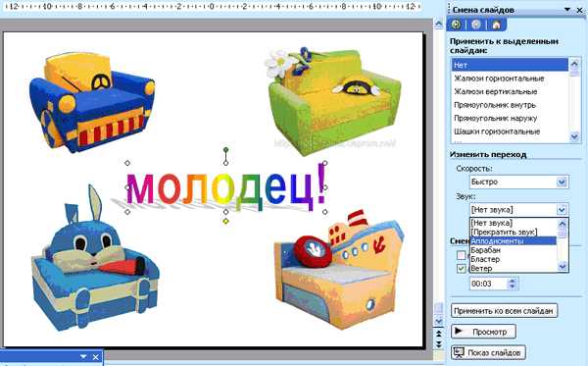
Task: Open the Звук dropdown arrow
Action: click(562, 209)
